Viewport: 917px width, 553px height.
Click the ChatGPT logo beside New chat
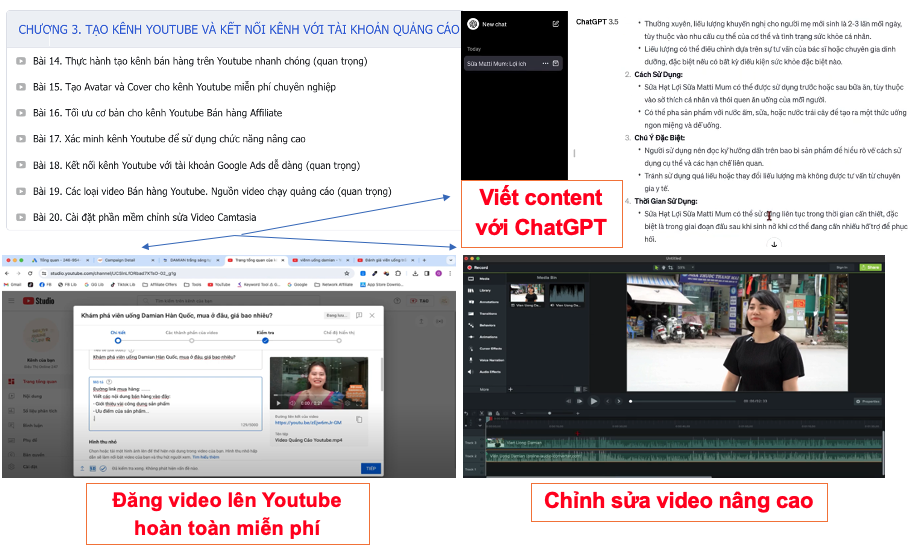coord(473,24)
